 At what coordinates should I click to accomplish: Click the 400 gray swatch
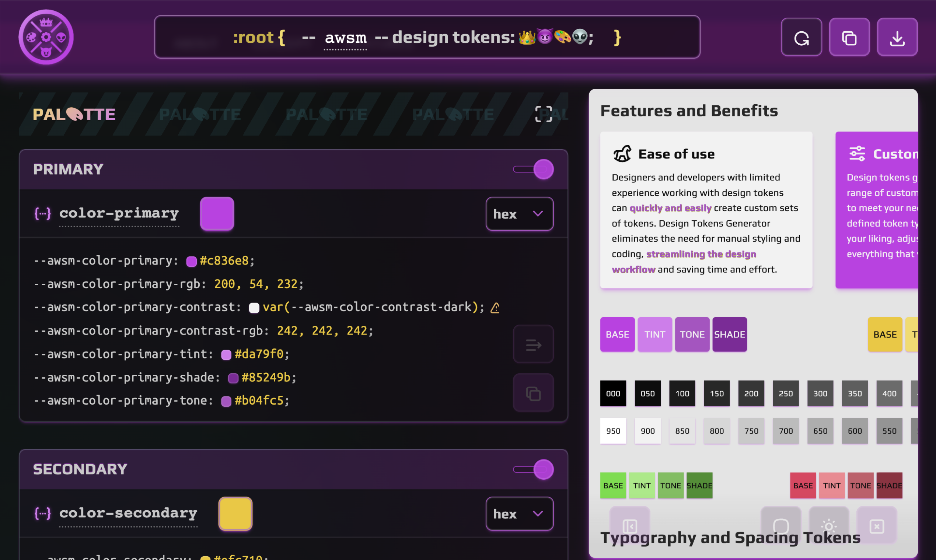click(x=889, y=393)
